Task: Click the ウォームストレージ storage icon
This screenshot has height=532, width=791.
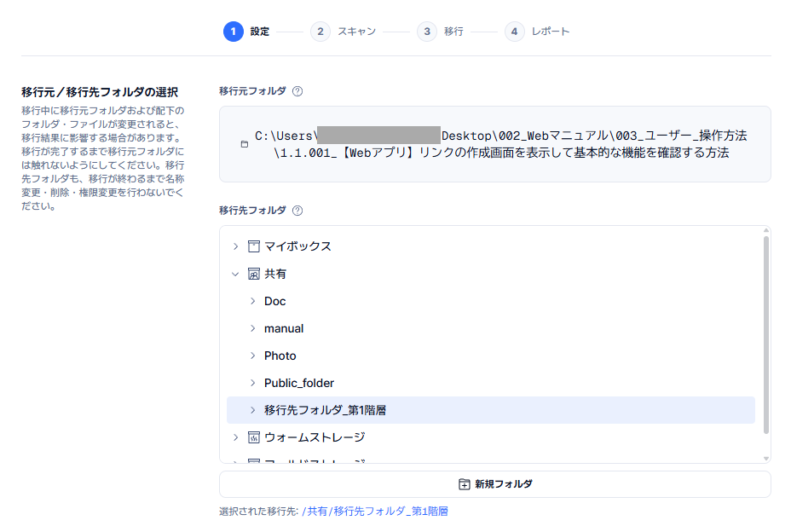Action: pyautogui.click(x=254, y=437)
